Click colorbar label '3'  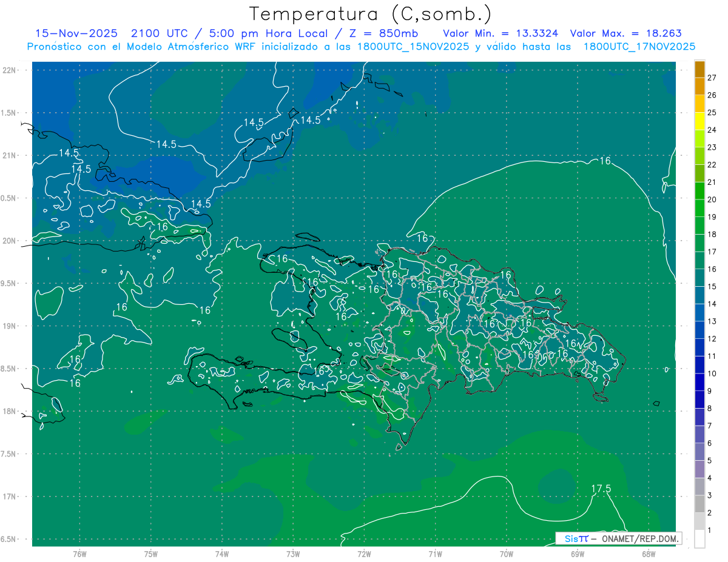(709, 496)
